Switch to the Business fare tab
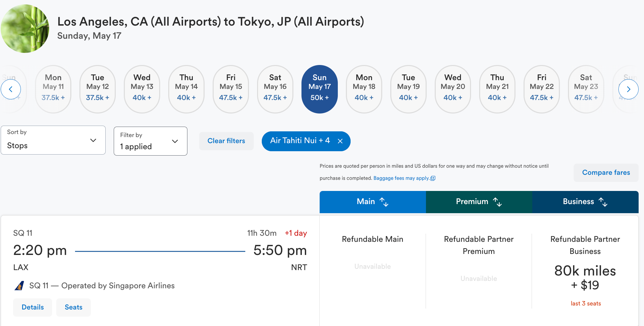The image size is (644, 326). point(578,202)
